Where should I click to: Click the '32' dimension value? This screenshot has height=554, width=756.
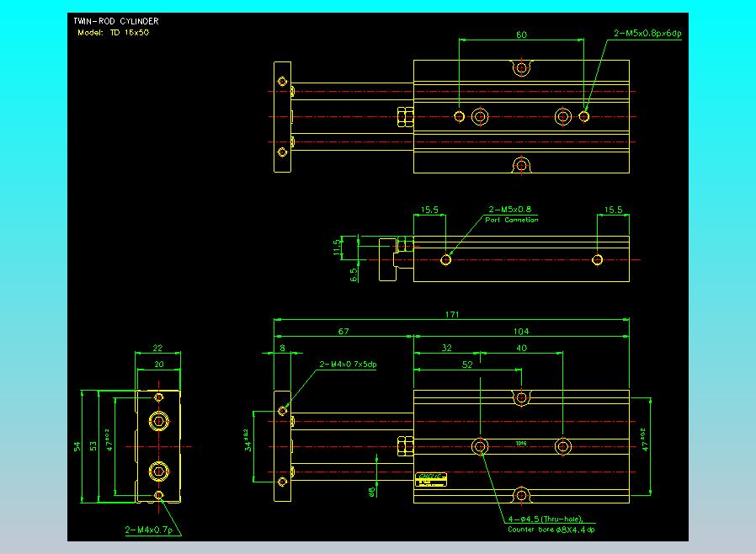446,348
